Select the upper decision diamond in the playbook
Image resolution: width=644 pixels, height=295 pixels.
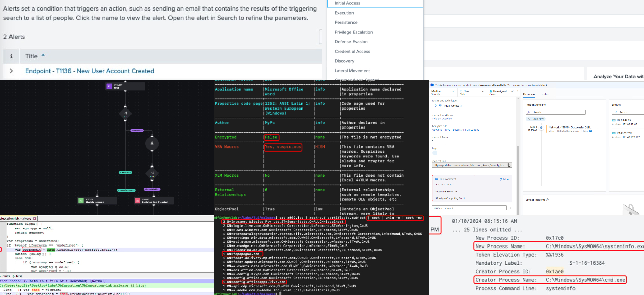point(125,113)
